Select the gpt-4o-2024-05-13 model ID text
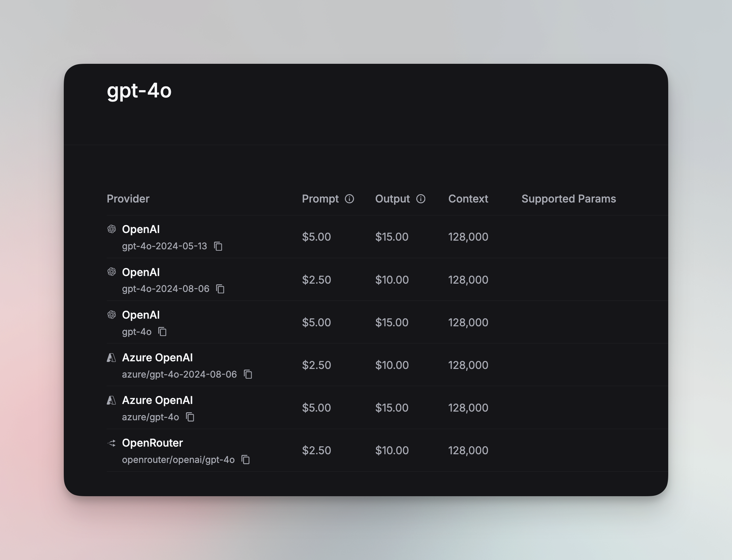 [164, 246]
